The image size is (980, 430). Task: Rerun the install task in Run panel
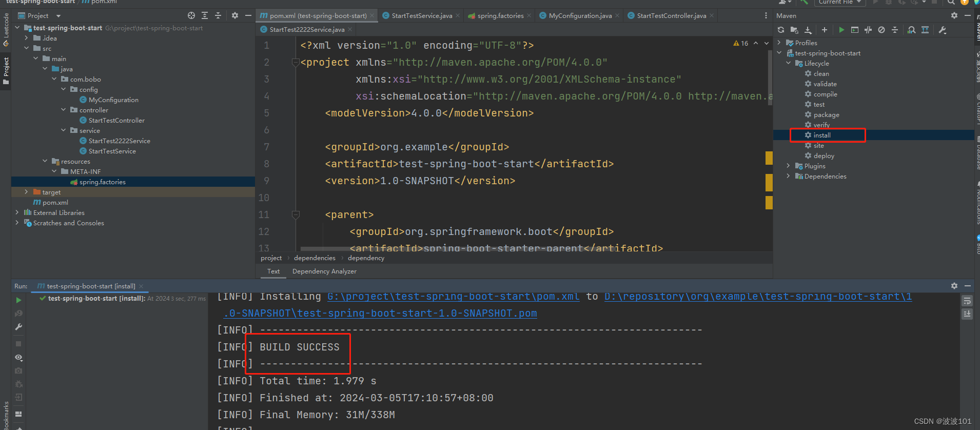coord(18,300)
